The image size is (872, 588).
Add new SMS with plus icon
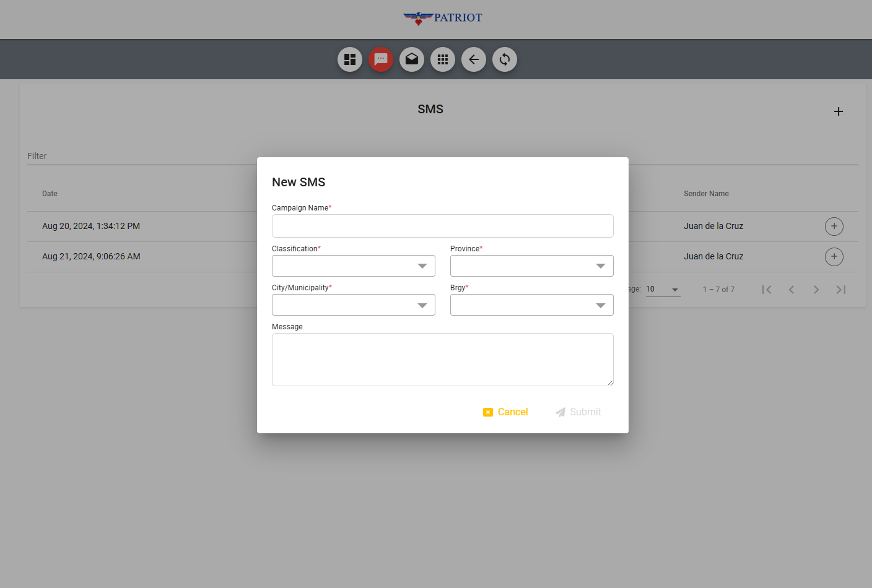pyautogui.click(x=839, y=111)
